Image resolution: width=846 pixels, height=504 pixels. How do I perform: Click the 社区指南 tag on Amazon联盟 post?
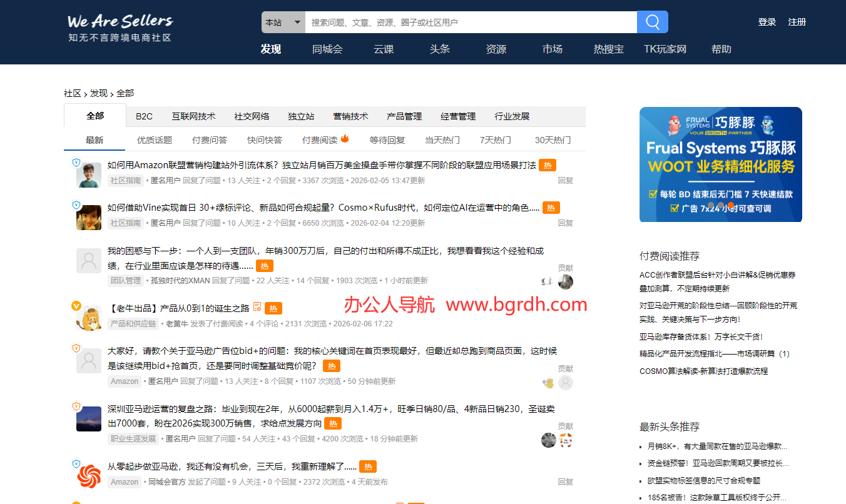click(126, 180)
